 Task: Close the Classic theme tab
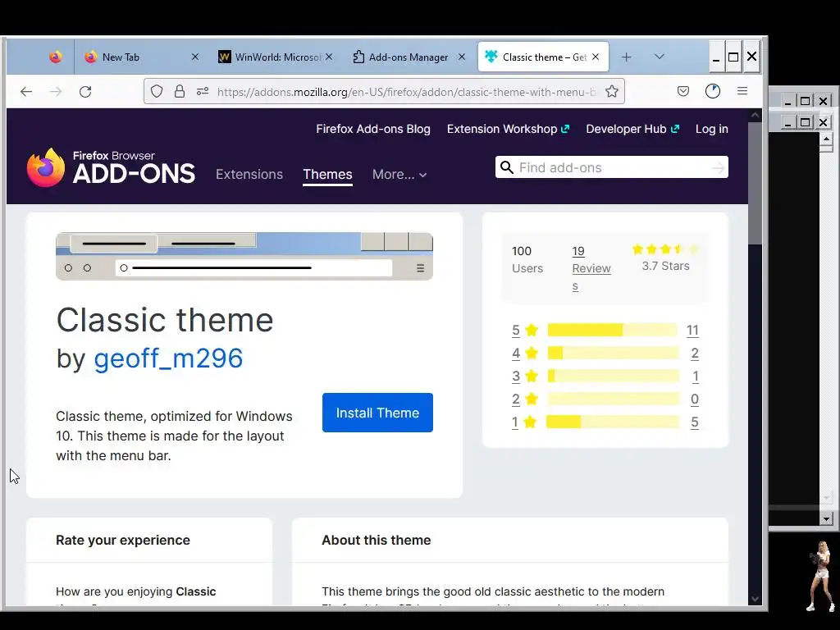point(596,57)
